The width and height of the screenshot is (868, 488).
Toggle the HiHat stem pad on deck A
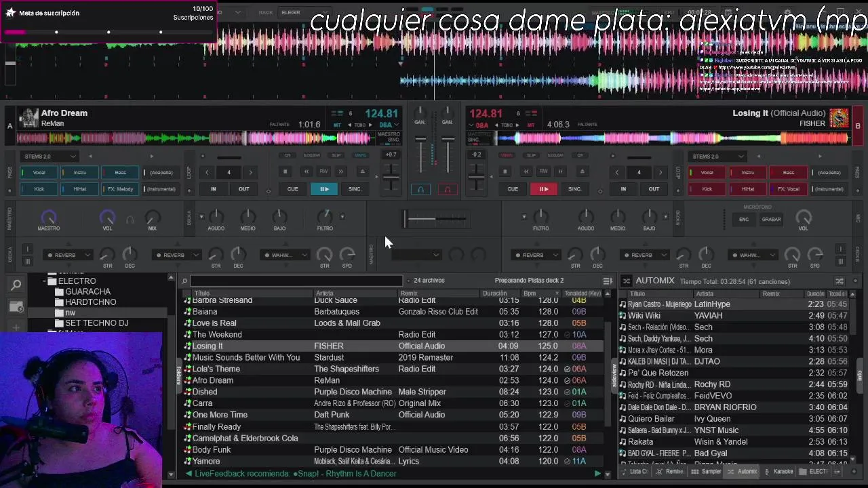(79, 189)
